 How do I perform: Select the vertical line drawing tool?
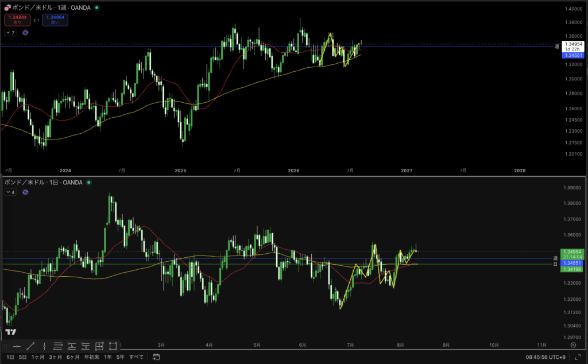click(x=44, y=346)
